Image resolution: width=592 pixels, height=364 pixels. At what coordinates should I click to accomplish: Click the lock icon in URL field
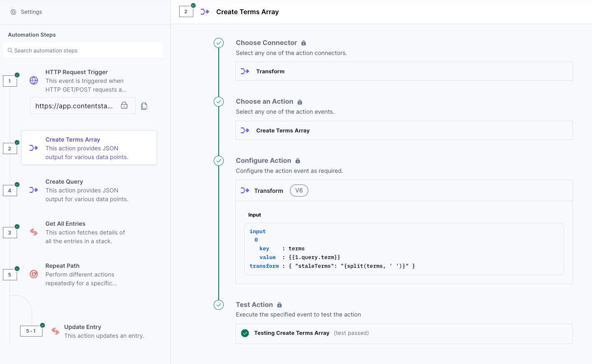coord(124,105)
